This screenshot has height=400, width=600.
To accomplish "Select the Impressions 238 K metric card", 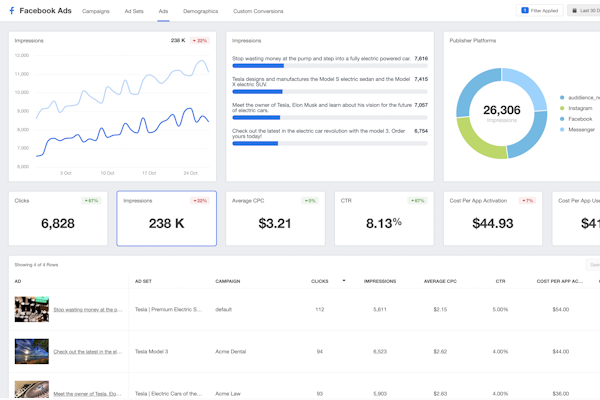I will pos(166,219).
